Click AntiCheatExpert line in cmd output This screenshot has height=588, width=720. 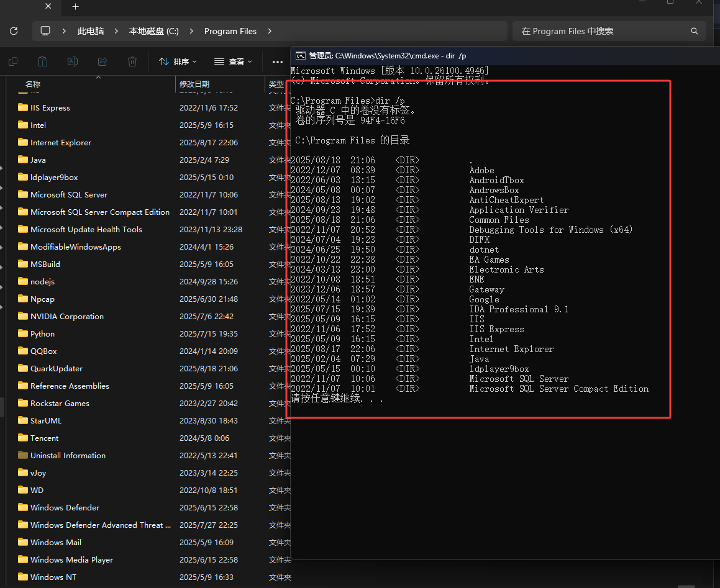pyautogui.click(x=506, y=200)
